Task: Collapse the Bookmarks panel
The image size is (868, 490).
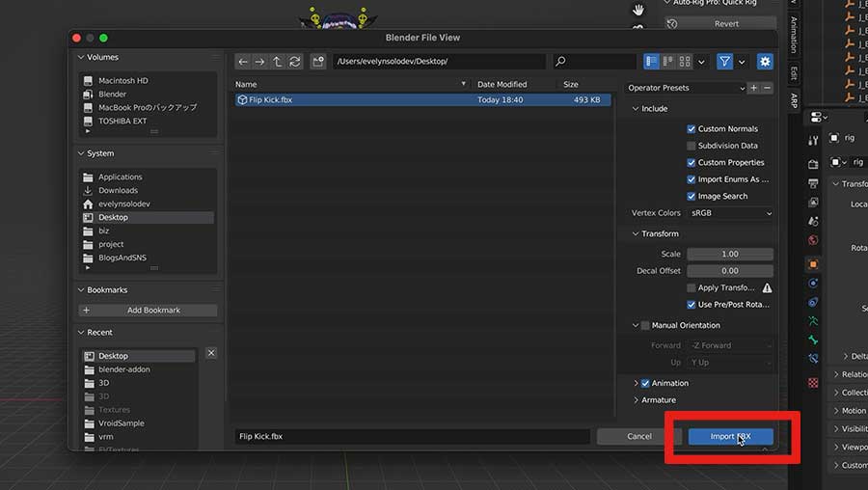Action: [x=81, y=290]
